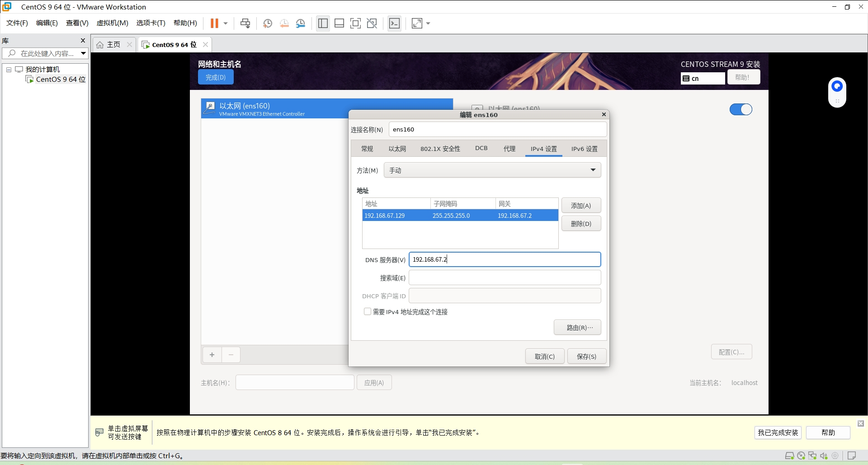Screen dimensions: 868x465
Task: Close the library panel with X
Action: click(83, 40)
